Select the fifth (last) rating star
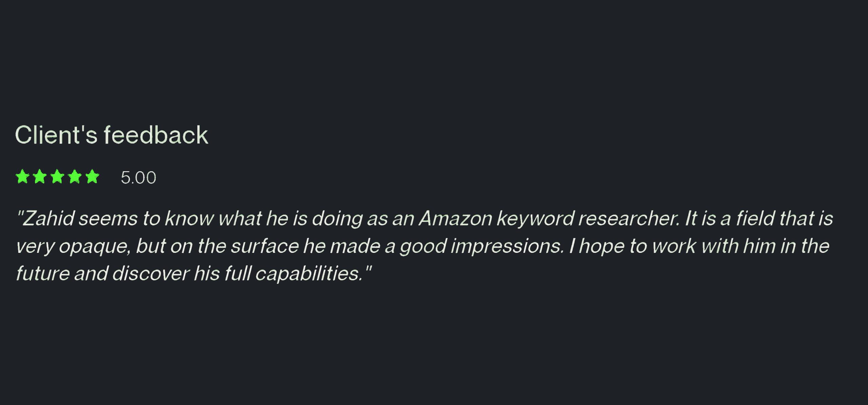This screenshot has width=868, height=405. click(92, 177)
